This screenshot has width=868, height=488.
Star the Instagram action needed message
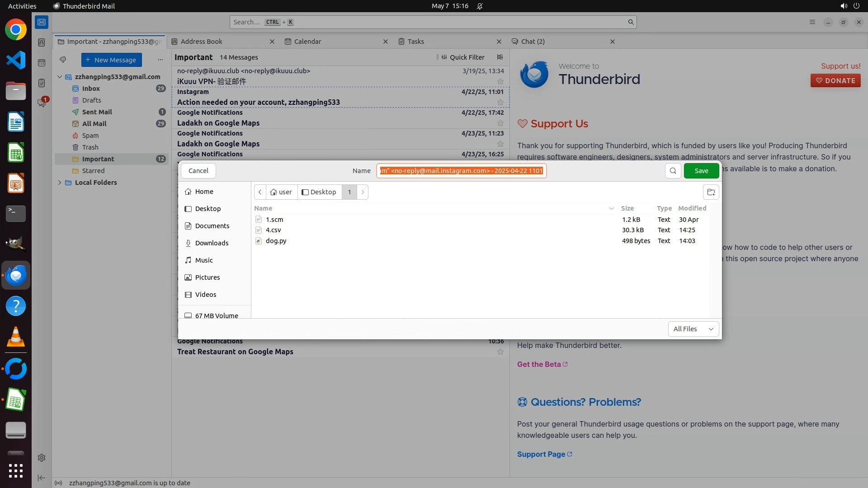[500, 103]
